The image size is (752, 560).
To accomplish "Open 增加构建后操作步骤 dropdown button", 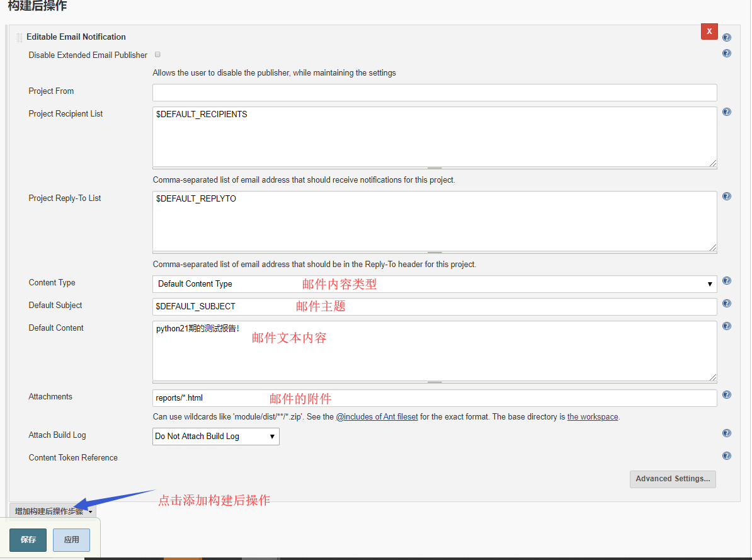I will (x=53, y=511).
